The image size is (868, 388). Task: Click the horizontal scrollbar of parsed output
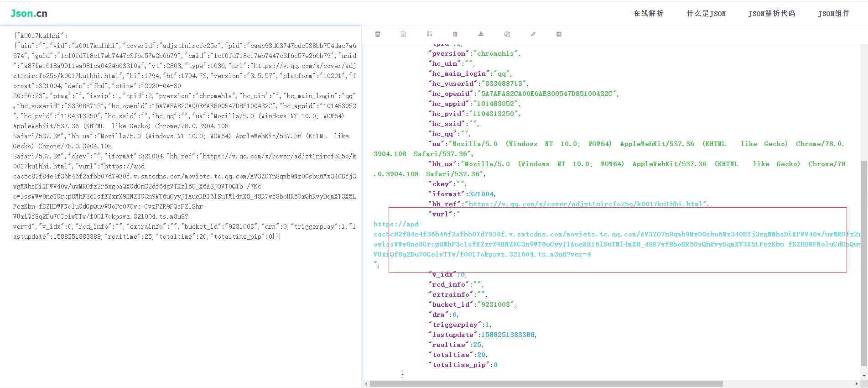tap(546, 383)
